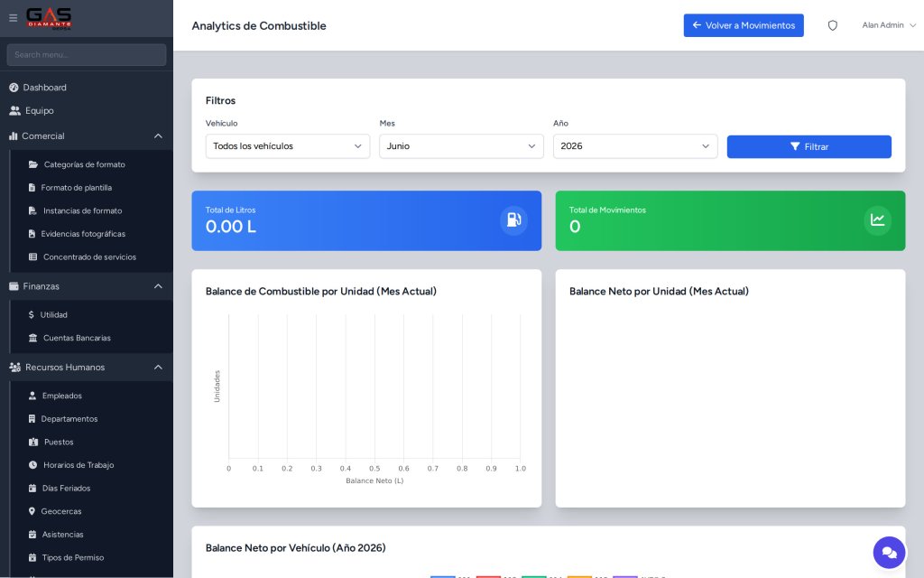Open the Año dropdown showing 2026
924x578 pixels.
point(635,146)
